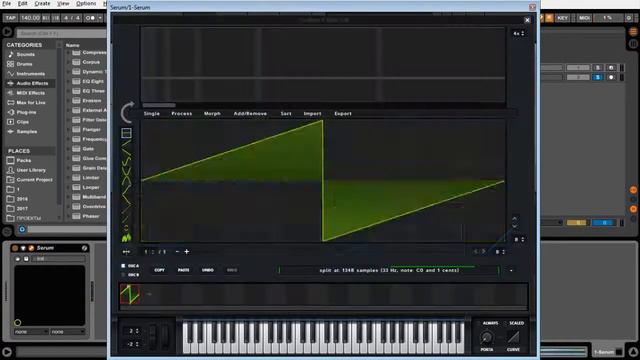Image resolution: width=640 pixels, height=360 pixels.
Task: Open the Add/Remove menu in Serum
Action: [x=250, y=113]
